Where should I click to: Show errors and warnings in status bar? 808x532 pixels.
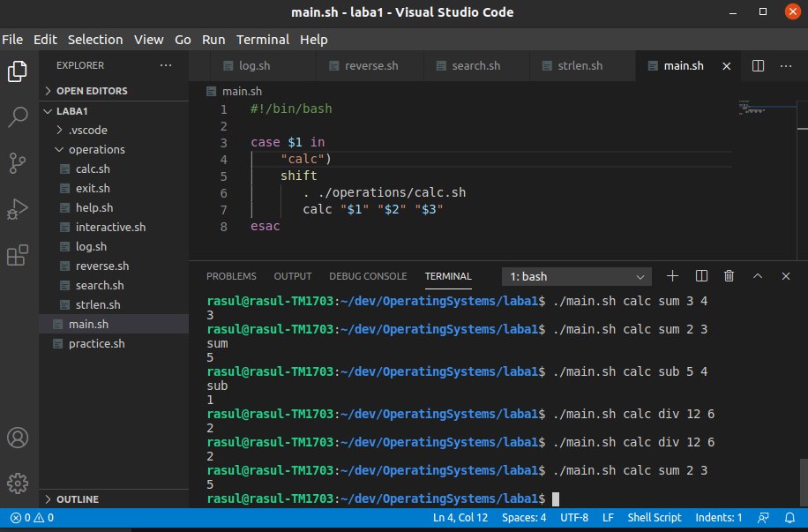[32, 518]
